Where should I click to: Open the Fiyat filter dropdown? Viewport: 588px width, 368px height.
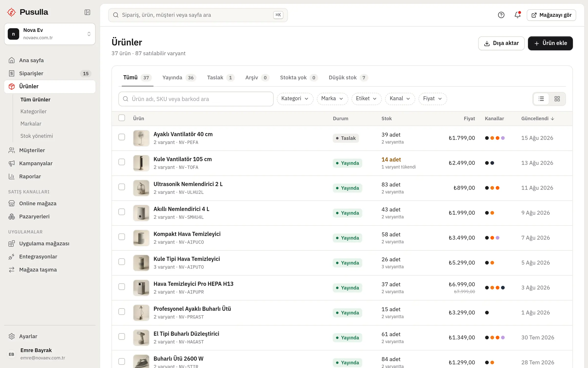point(433,99)
